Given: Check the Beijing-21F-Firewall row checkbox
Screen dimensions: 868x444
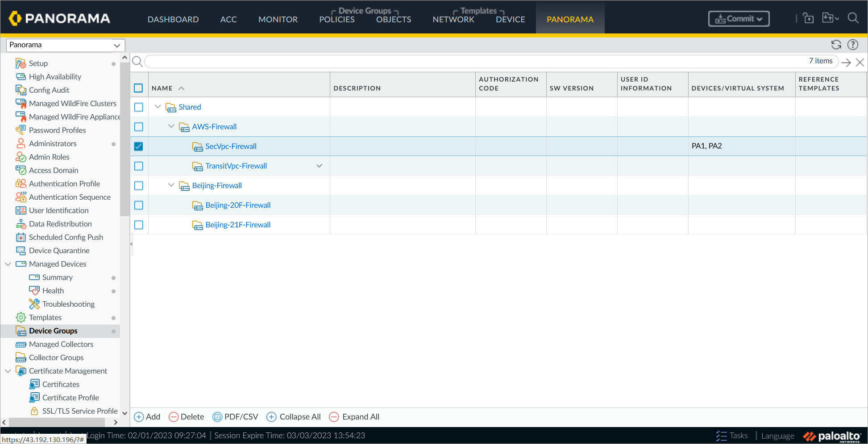Looking at the screenshot, I should pos(138,225).
